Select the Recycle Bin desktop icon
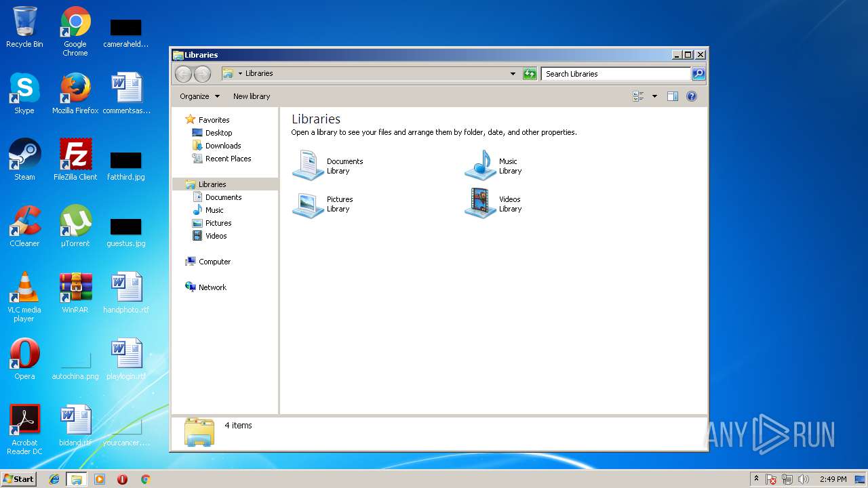The width and height of the screenshot is (868, 488). (x=24, y=27)
